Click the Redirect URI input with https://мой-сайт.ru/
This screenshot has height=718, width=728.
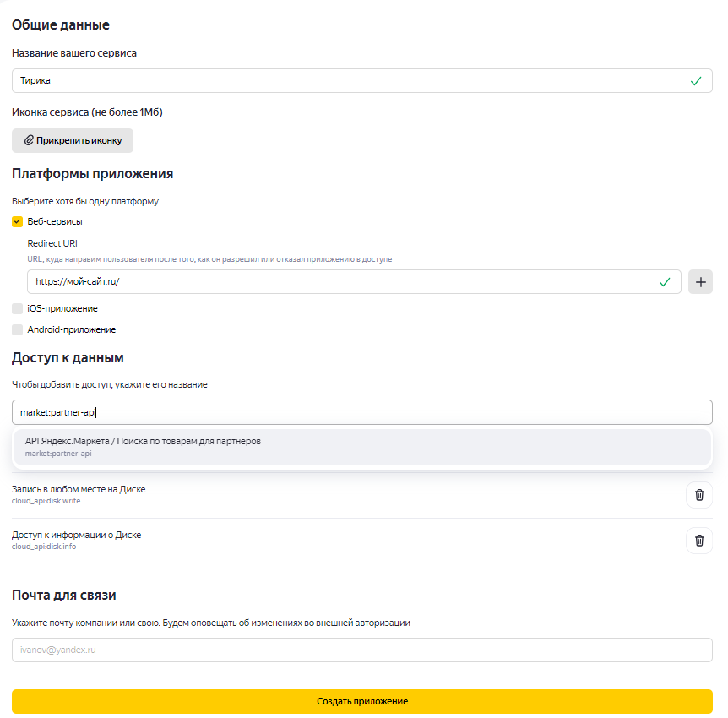[354, 282]
